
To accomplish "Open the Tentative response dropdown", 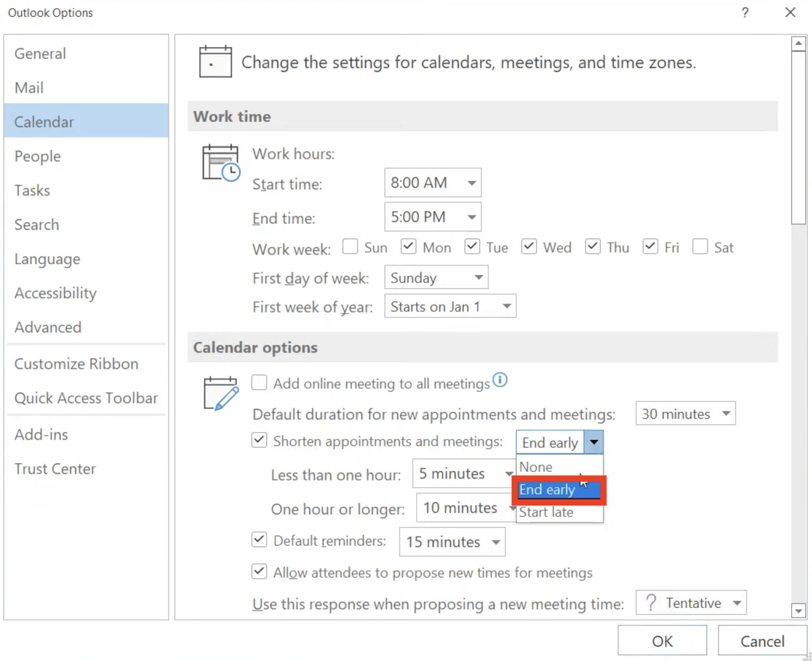I will pos(691,602).
